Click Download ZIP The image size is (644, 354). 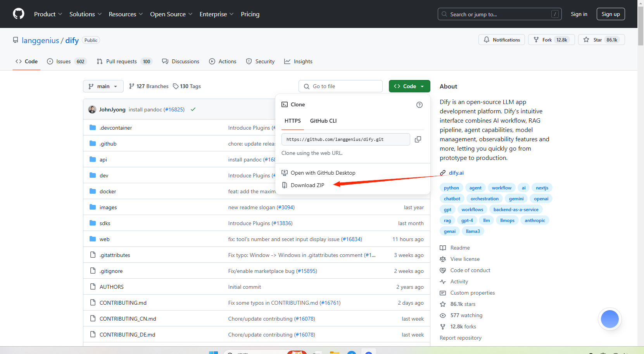click(x=307, y=185)
